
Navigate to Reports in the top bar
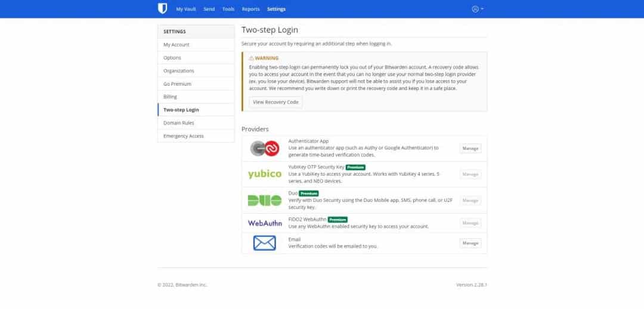tap(250, 10)
